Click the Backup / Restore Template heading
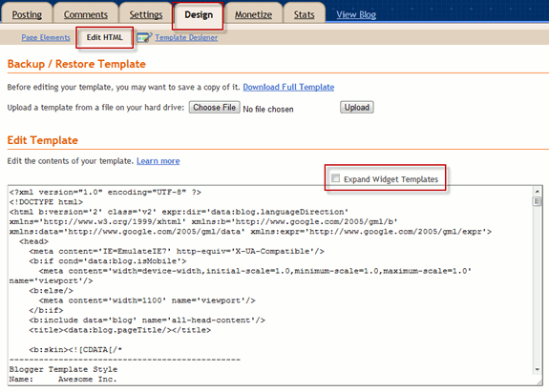The height and width of the screenshot is (392, 549). [76, 64]
